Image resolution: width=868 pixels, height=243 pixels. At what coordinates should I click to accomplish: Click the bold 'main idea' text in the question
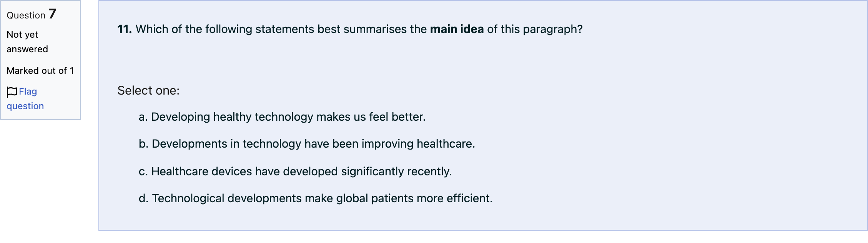[457, 29]
